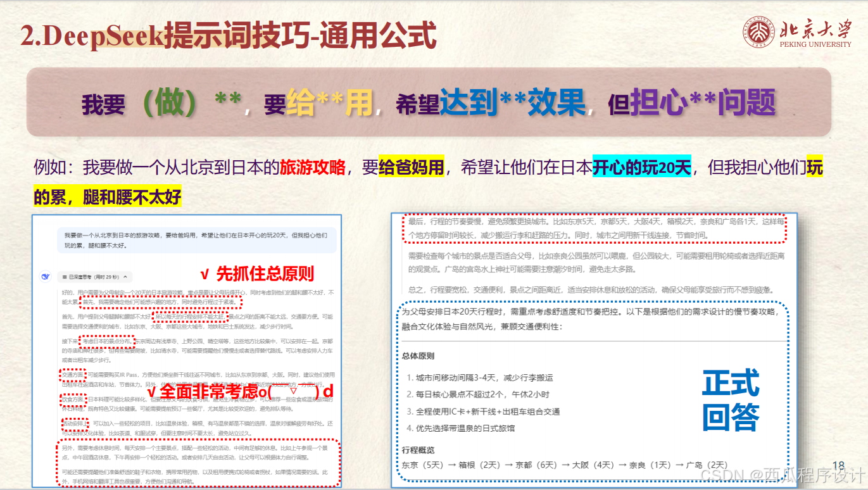Click the cyan highlighted 开心的玩20天 phrase

point(643,168)
